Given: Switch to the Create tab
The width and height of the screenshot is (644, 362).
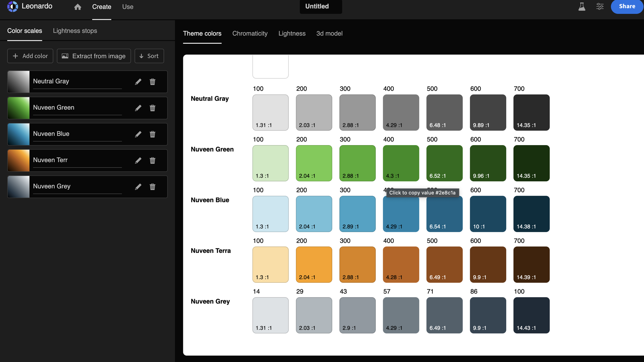Looking at the screenshot, I should pyautogui.click(x=102, y=7).
